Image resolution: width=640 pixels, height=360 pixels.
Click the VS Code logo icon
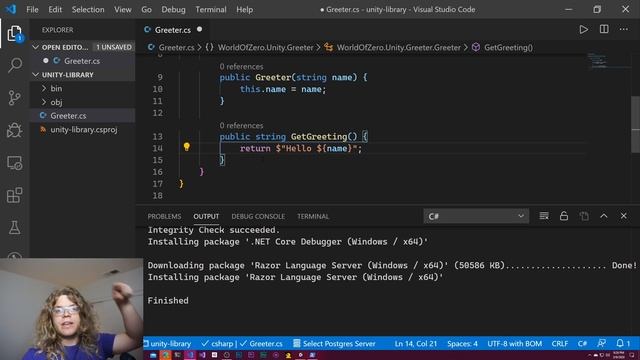11,9
